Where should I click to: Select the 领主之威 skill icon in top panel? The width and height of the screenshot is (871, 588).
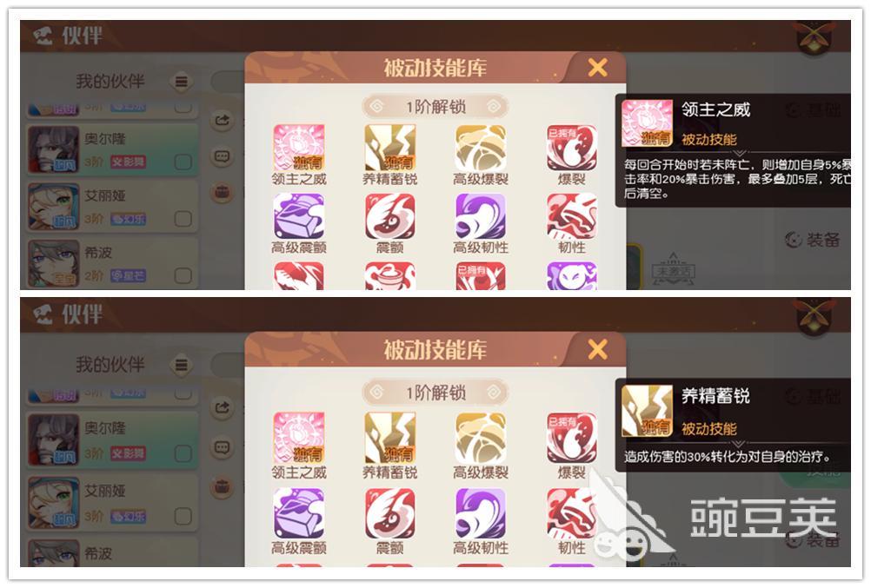click(299, 149)
